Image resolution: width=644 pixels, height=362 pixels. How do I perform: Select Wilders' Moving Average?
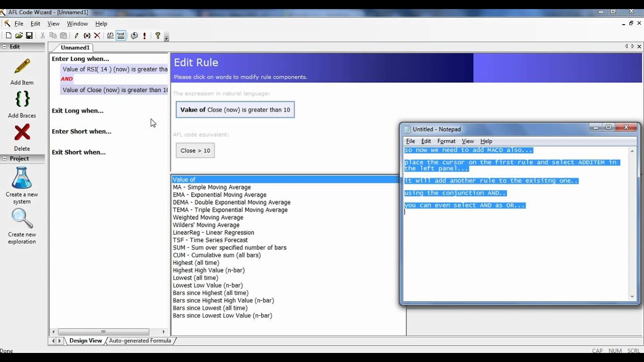click(206, 225)
